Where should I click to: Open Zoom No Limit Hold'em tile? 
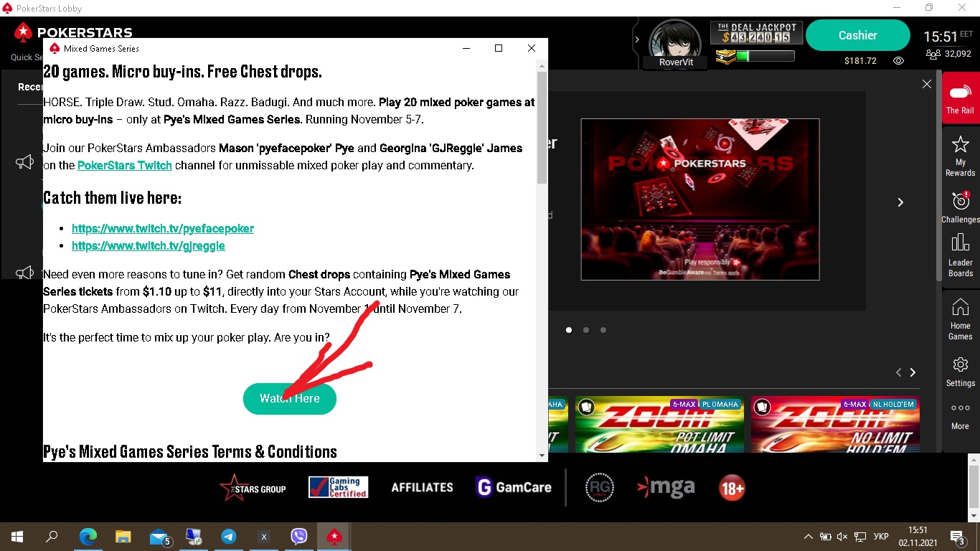[835, 425]
